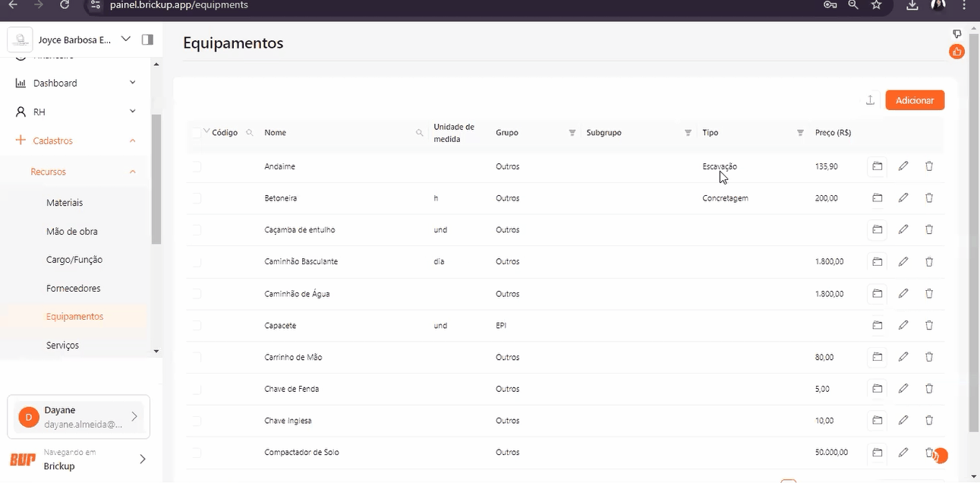This screenshot has width=980, height=483.
Task: Toggle the sidebar collapse panel icon
Action: pyautogui.click(x=147, y=39)
